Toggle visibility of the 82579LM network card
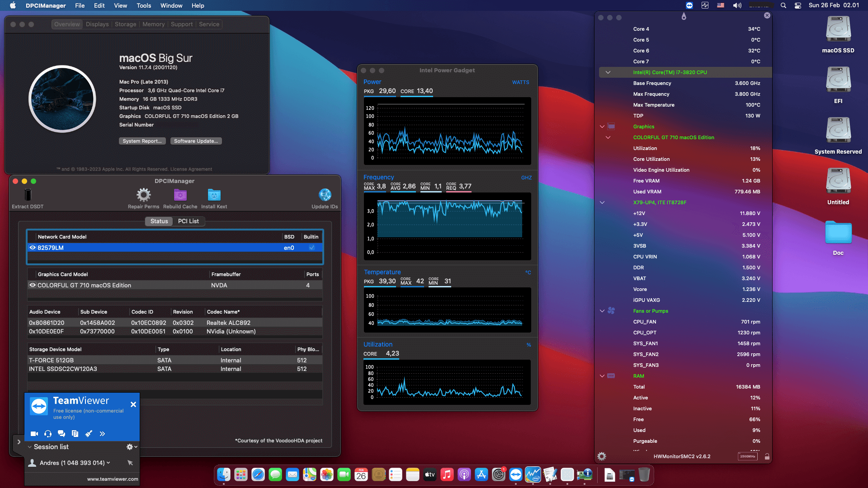Image resolution: width=868 pixels, height=488 pixels. [x=32, y=248]
